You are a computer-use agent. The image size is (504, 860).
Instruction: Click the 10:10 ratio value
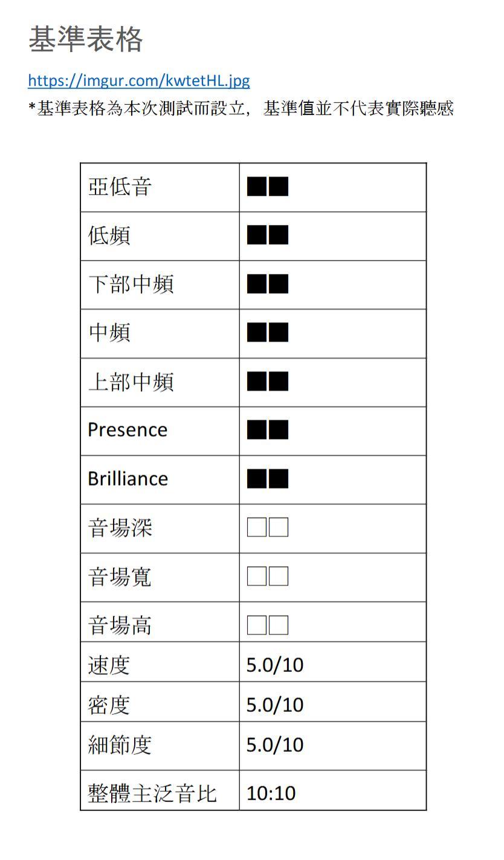[x=271, y=793]
